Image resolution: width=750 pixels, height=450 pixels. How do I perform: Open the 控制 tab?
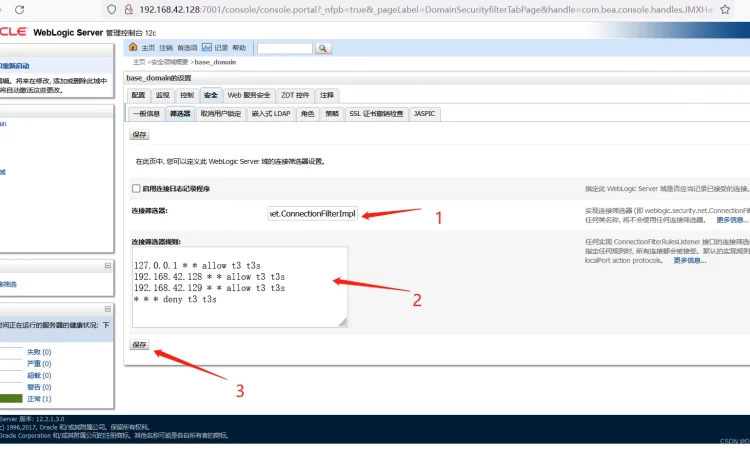click(187, 95)
